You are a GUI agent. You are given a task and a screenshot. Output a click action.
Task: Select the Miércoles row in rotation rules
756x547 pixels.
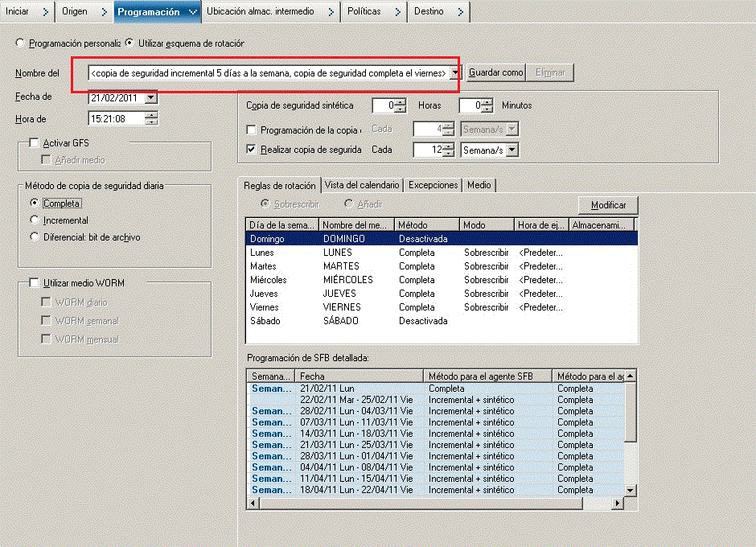click(269, 280)
